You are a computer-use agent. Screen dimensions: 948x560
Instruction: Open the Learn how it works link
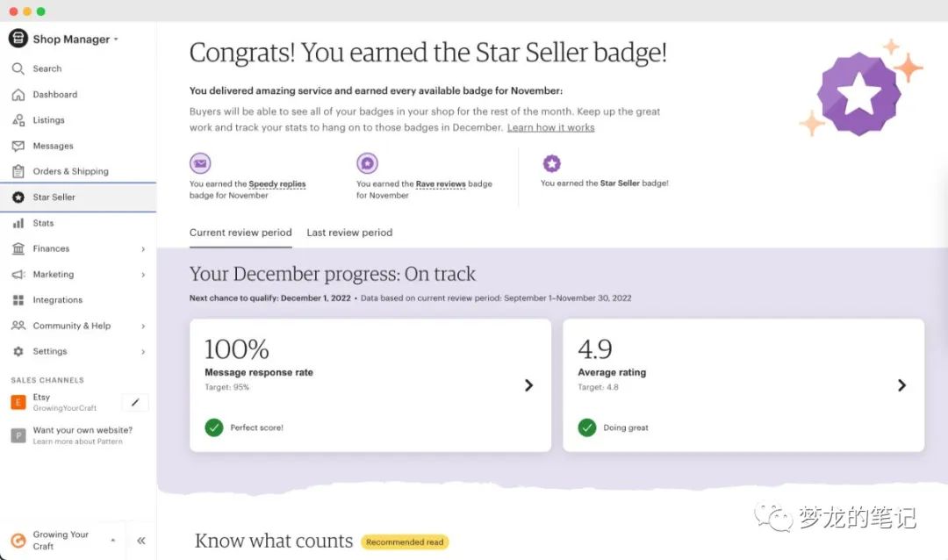point(550,126)
